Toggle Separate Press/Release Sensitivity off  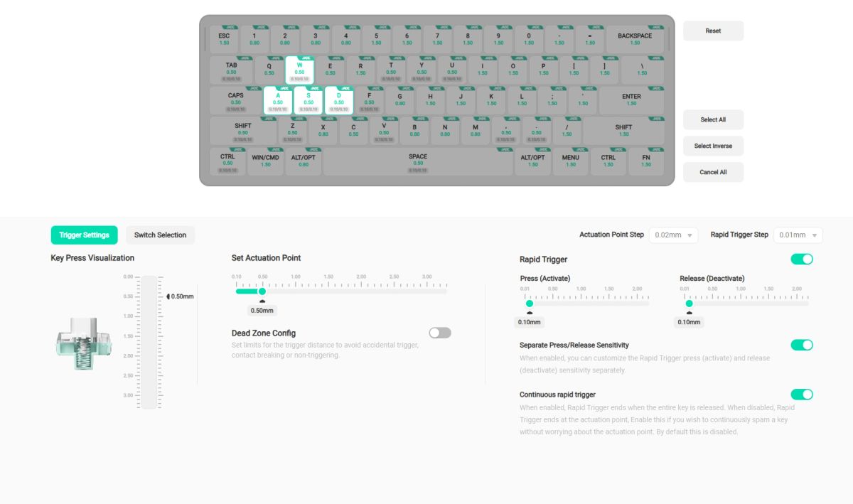pos(802,345)
